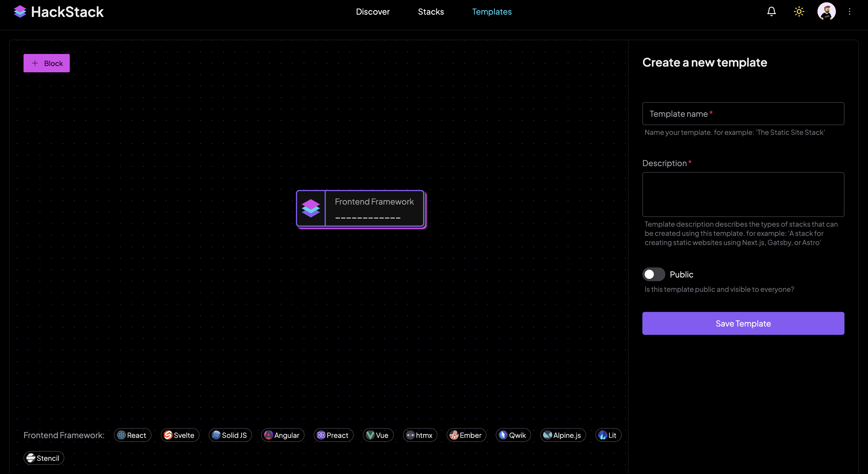Switch theme using the sun icon
The image size is (868, 474).
click(x=799, y=11)
